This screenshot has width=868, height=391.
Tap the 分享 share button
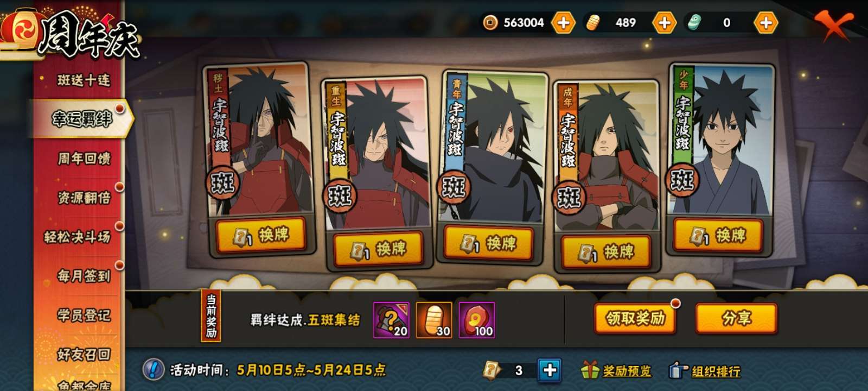click(736, 318)
